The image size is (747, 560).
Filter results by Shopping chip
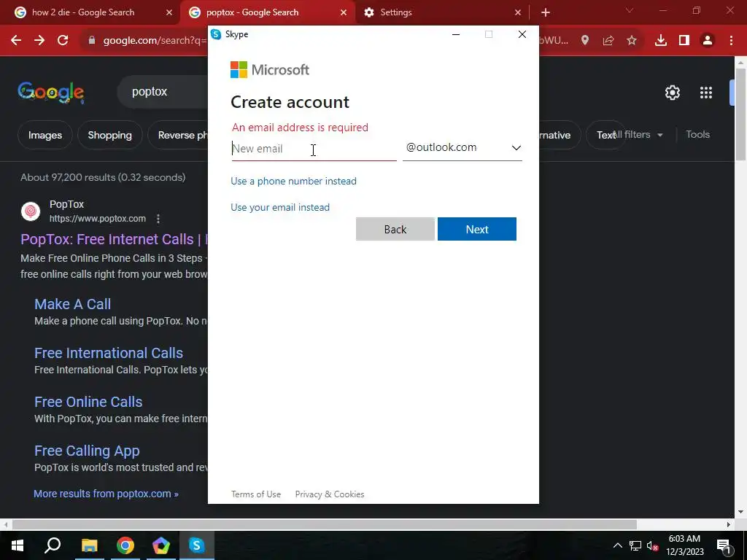(x=109, y=135)
